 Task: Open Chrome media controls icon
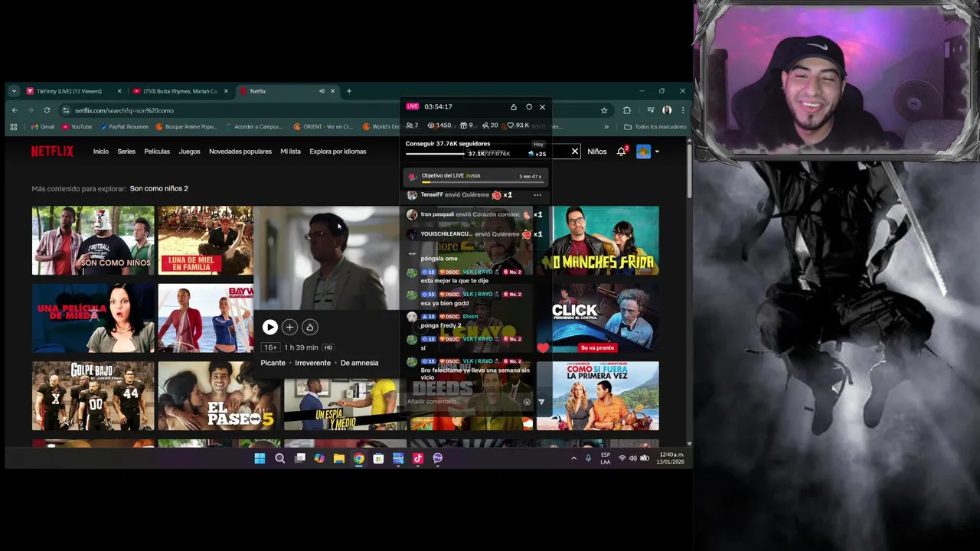tap(650, 110)
